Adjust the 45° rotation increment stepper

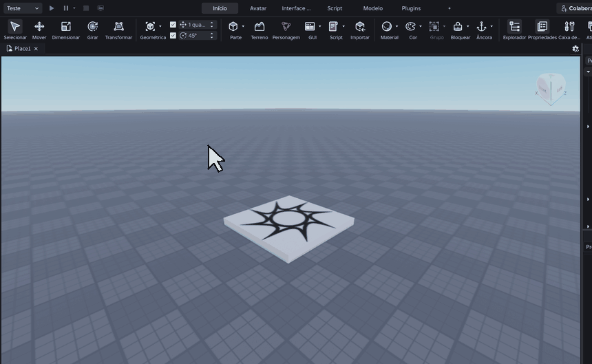click(x=212, y=36)
